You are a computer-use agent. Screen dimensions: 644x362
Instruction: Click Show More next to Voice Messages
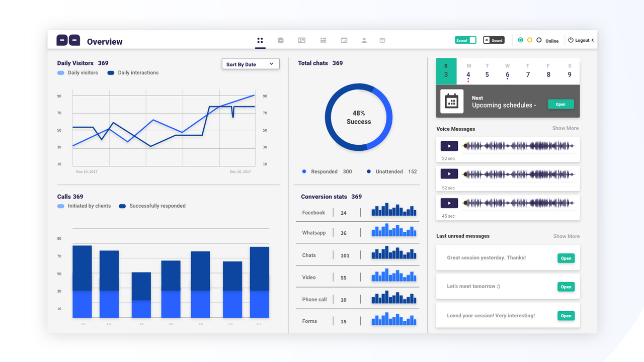(x=565, y=128)
